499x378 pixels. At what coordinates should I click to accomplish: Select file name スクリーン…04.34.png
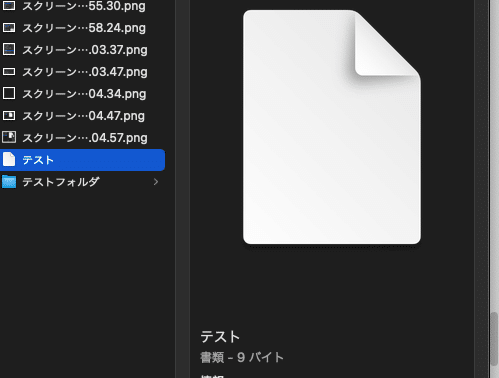point(84,94)
